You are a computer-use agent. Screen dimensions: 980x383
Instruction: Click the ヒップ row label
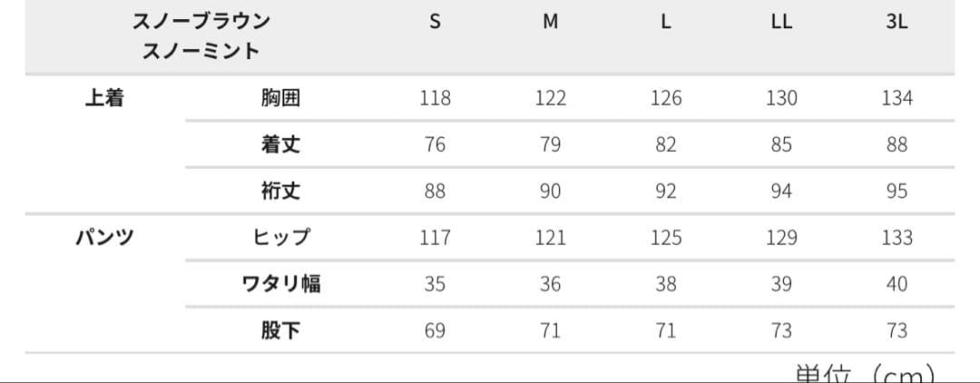(280, 238)
